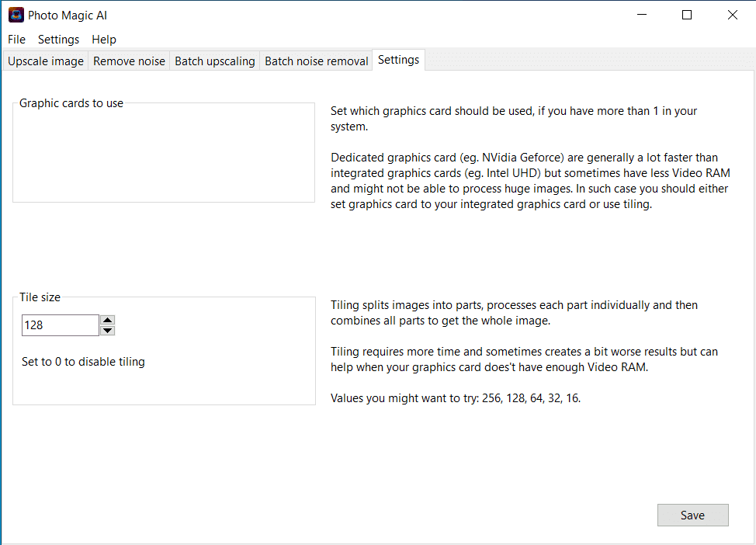
Task: Click inside the Graphic cards to use list
Action: (x=163, y=155)
